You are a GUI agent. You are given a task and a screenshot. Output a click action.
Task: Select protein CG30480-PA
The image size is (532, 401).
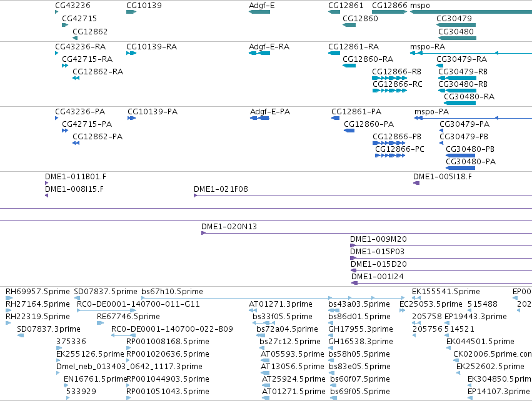pyautogui.click(x=460, y=168)
